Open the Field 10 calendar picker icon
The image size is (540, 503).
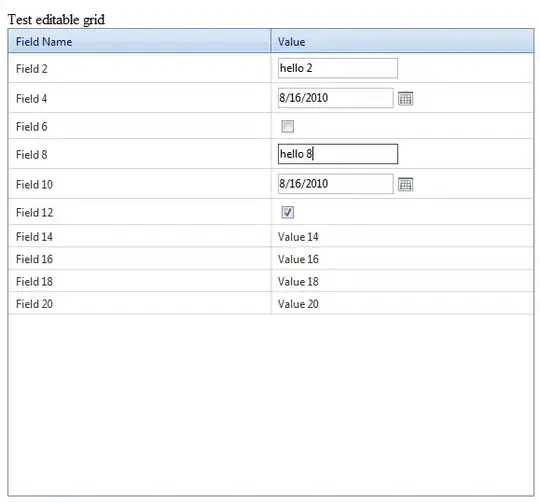pyautogui.click(x=405, y=185)
